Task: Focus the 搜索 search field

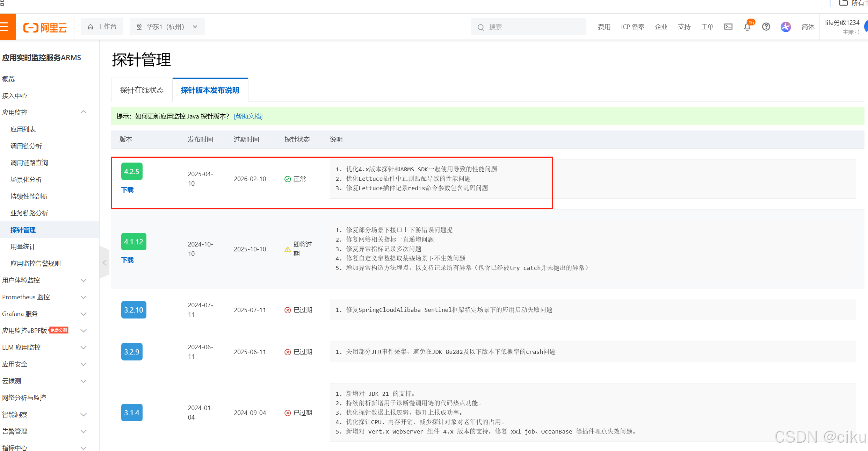Action: tap(528, 27)
